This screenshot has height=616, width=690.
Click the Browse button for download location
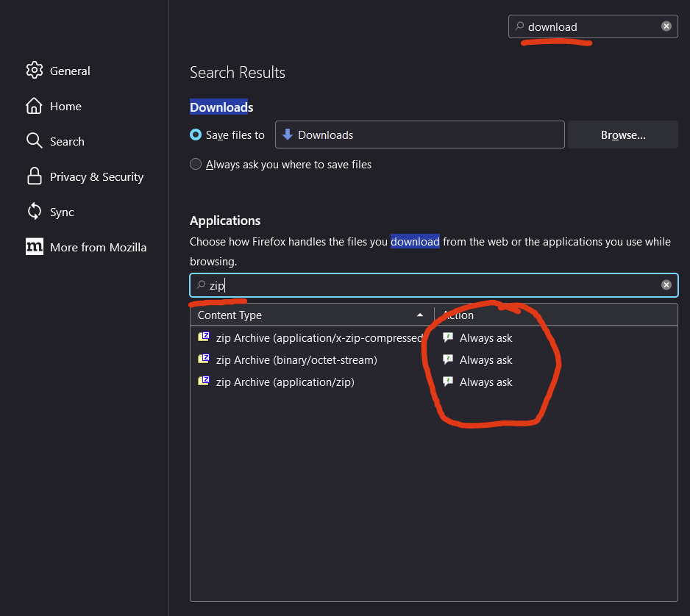point(622,135)
